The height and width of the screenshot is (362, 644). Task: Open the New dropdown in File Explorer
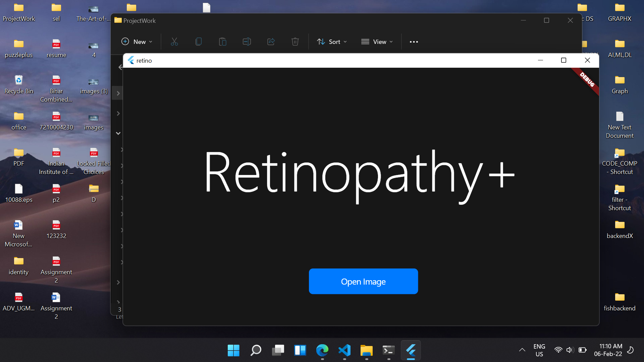click(x=137, y=42)
